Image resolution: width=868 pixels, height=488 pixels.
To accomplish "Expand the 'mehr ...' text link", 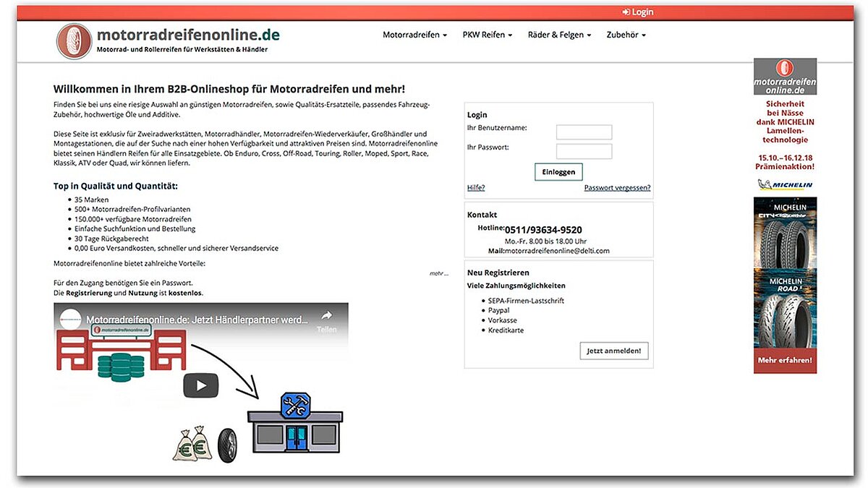I will (x=439, y=273).
